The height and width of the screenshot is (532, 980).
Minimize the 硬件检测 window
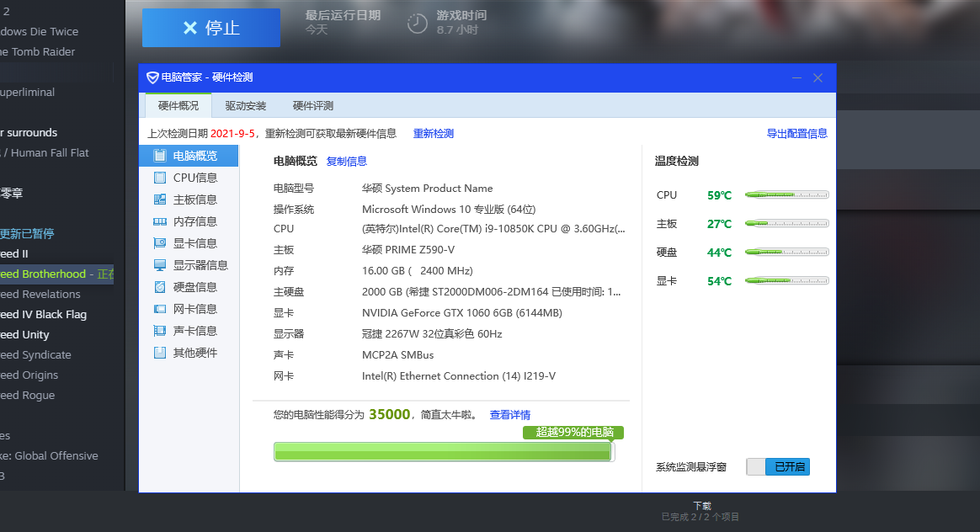coord(796,78)
